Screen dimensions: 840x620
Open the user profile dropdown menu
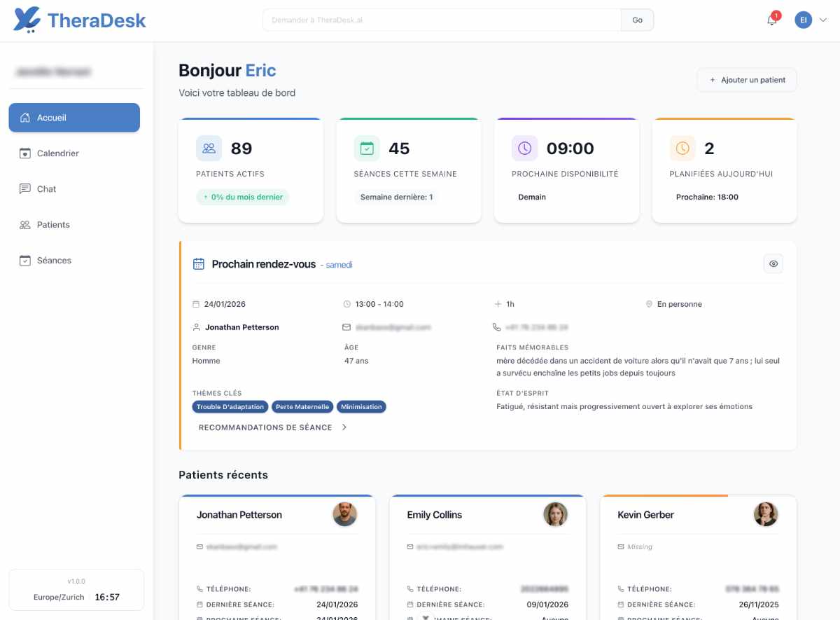point(823,20)
